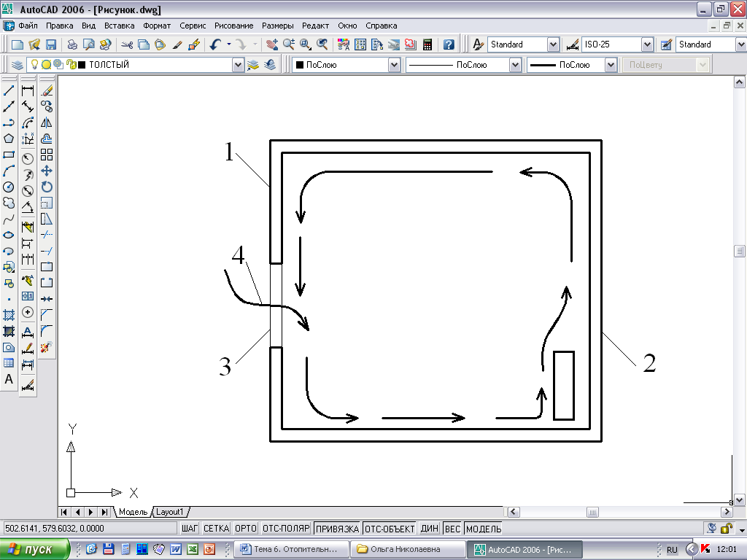
Task: Toggle СЕТКА grid display
Action: pos(216,529)
